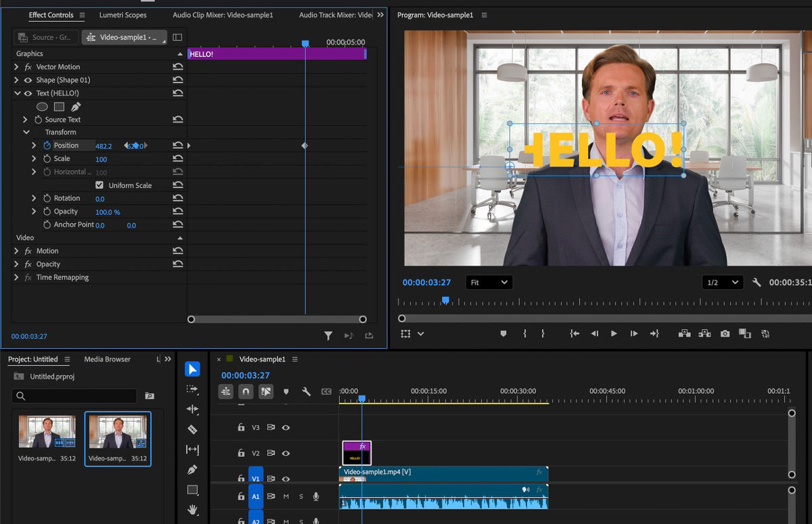Hide the V2 track with its eye toggle
This screenshot has width=812, height=524.
coord(286,453)
